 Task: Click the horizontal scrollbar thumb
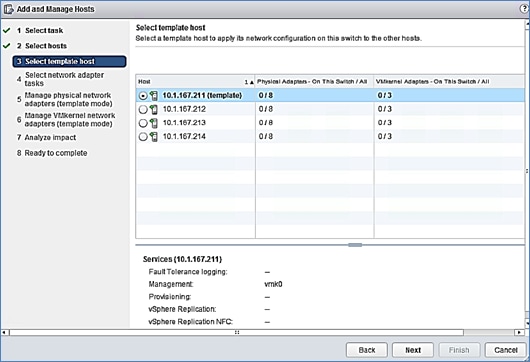[x=237, y=333]
